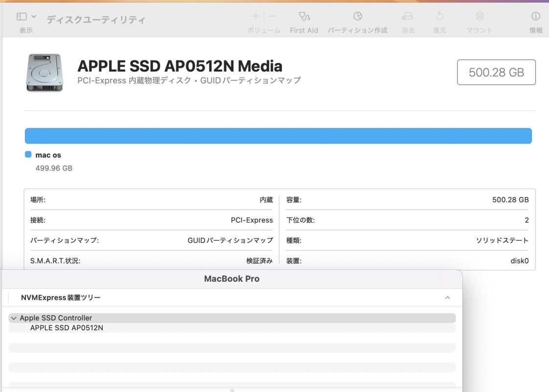Image resolution: width=549 pixels, height=392 pixels.
Task: Click the PCI-Express connection value
Action: pos(252,220)
